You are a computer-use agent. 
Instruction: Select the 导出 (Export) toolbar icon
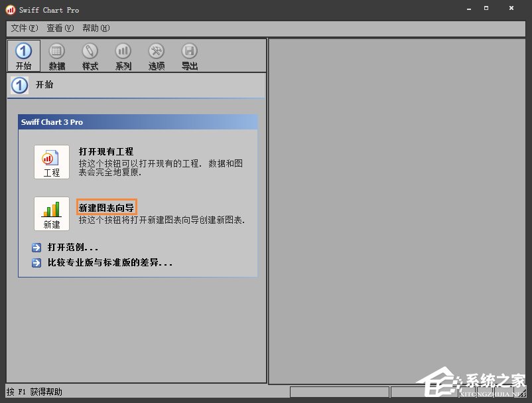click(189, 55)
